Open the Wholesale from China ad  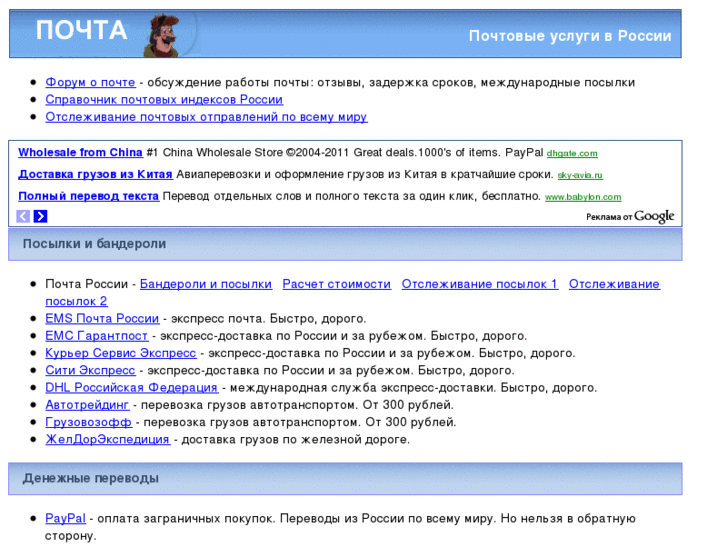click(80, 153)
